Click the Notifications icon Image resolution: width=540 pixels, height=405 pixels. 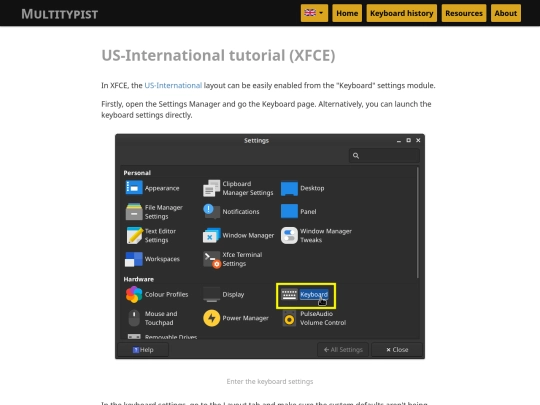(x=211, y=211)
